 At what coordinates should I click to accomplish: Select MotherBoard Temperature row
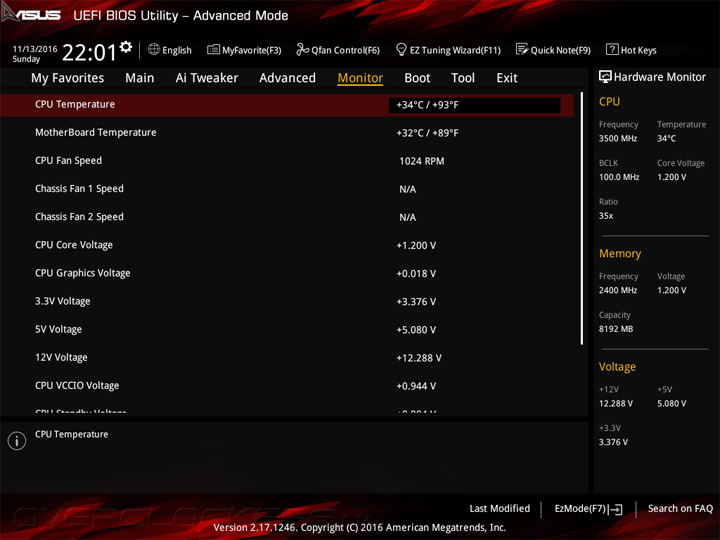point(287,133)
